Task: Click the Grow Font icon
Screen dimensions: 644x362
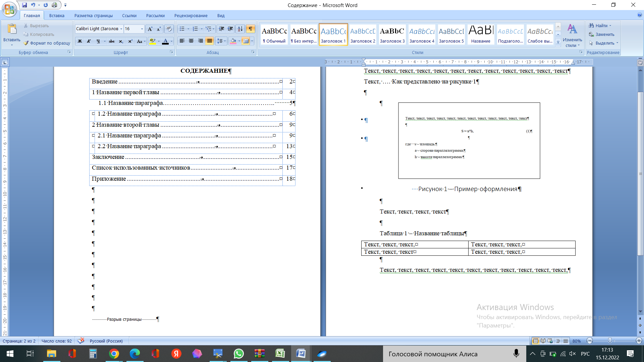Action: 150,29
